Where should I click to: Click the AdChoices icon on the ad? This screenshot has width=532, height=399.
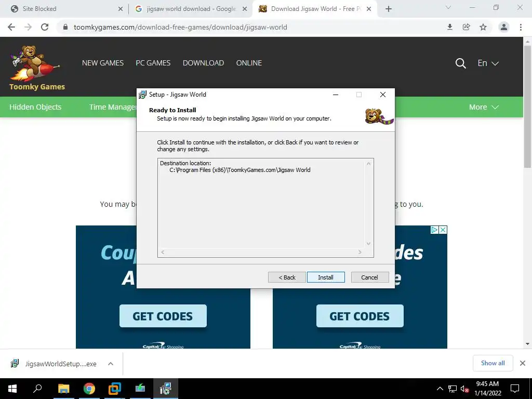click(x=434, y=230)
